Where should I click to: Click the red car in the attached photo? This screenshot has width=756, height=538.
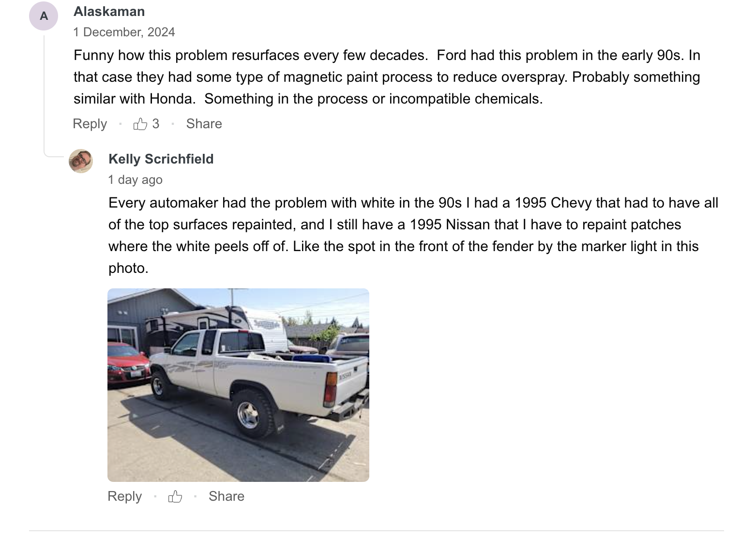point(127,363)
